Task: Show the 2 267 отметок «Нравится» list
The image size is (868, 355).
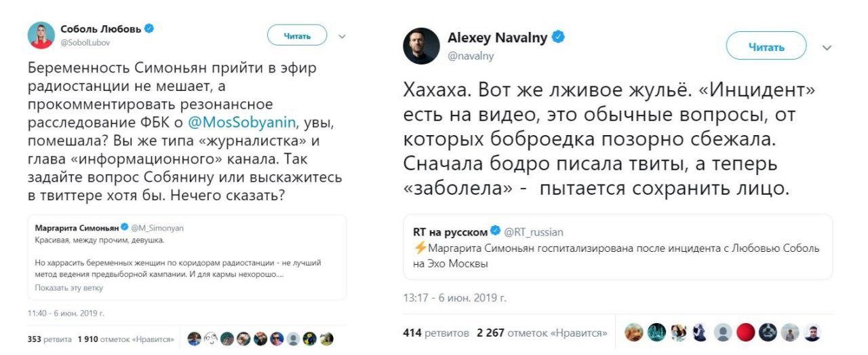Action: point(542,333)
